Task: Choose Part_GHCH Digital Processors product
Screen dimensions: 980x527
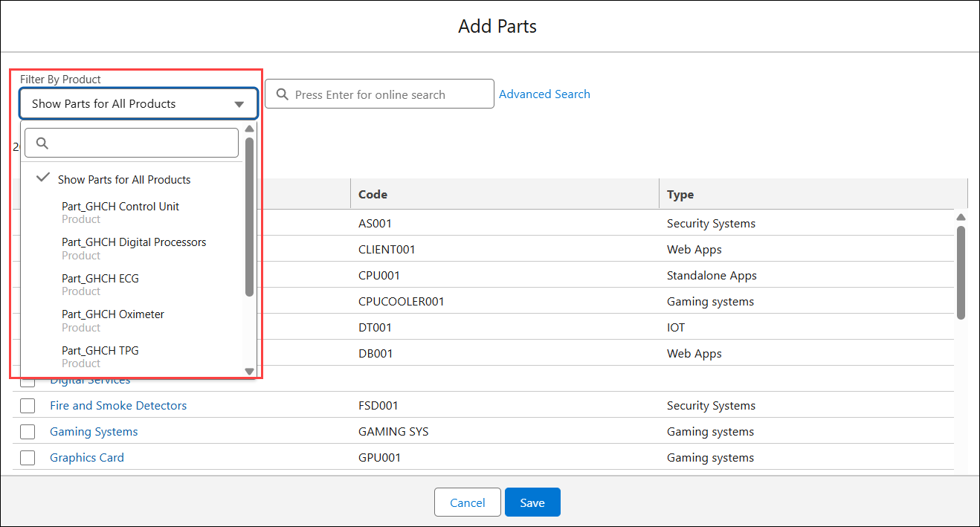Action: [134, 248]
